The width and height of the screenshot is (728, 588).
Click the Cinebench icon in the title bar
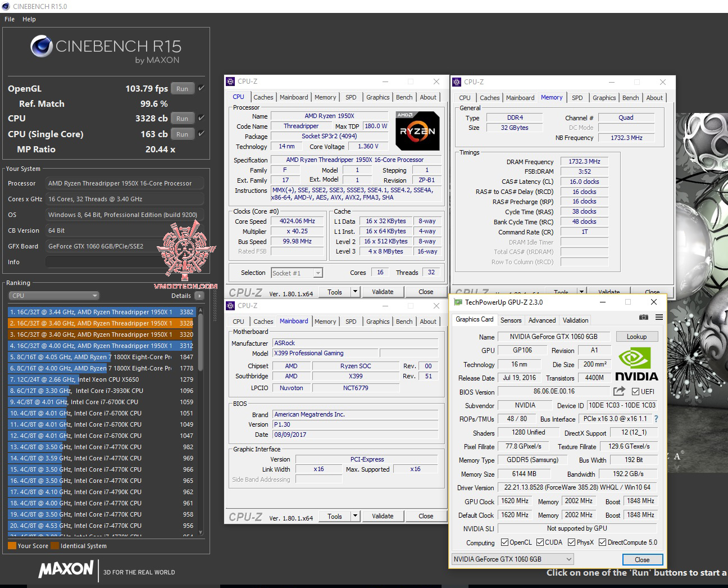[6, 6]
